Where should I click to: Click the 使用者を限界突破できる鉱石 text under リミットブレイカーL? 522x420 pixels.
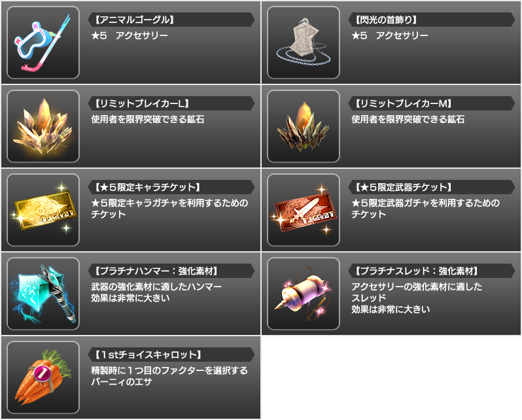click(x=147, y=119)
